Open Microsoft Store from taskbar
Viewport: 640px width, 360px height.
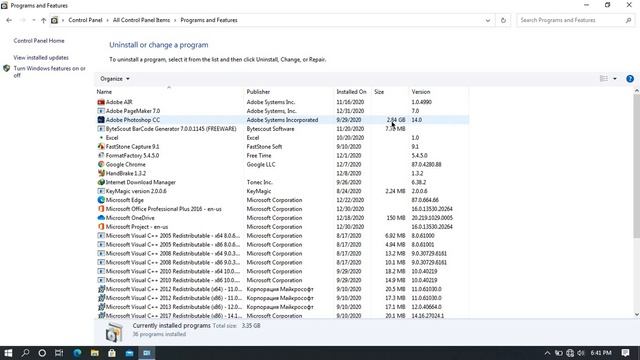[x=112, y=353]
